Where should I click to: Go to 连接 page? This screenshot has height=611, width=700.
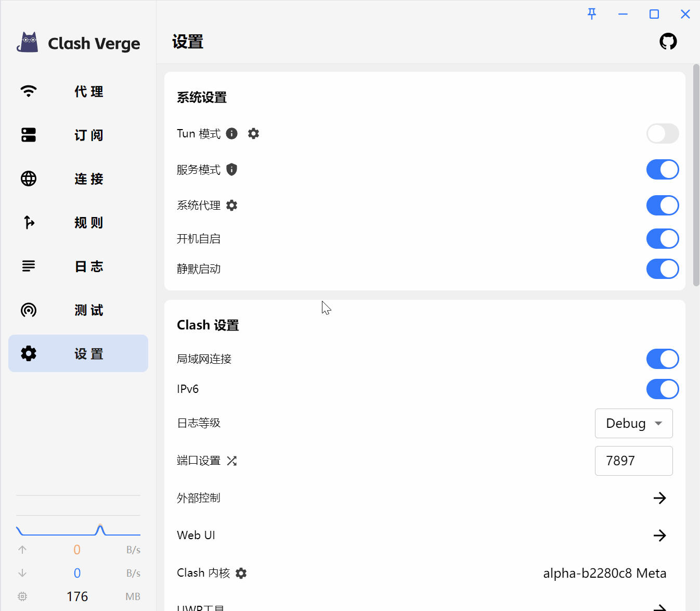pyautogui.click(x=78, y=179)
